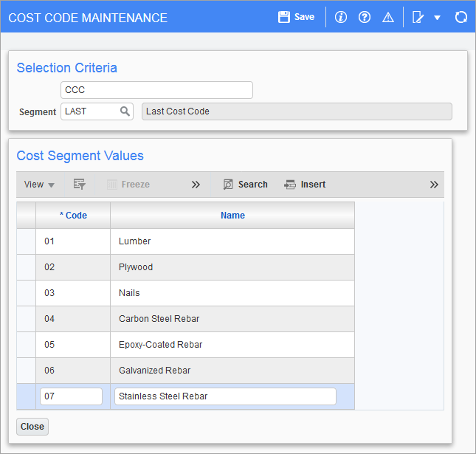Sort by the Code column header

[73, 216]
